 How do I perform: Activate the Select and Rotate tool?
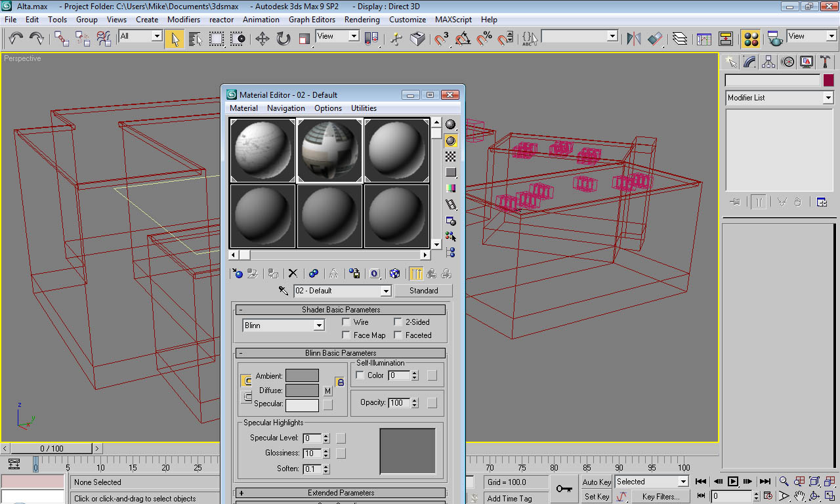point(283,39)
